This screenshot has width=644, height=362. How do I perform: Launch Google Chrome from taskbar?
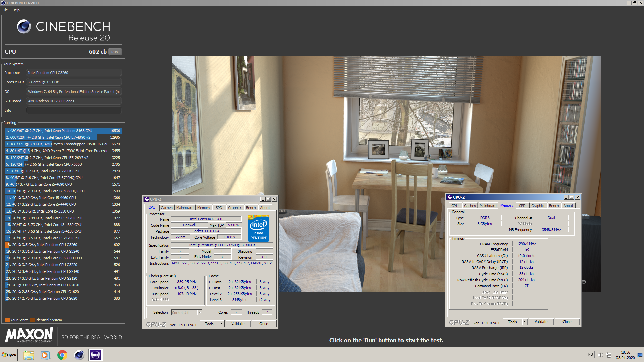[62, 355]
